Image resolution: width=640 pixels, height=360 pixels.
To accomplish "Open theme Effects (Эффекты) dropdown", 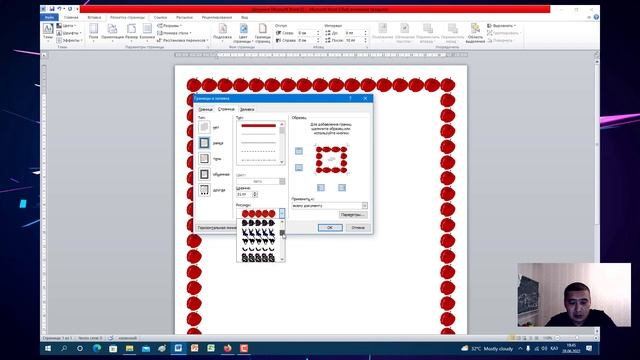I will [x=70, y=40].
